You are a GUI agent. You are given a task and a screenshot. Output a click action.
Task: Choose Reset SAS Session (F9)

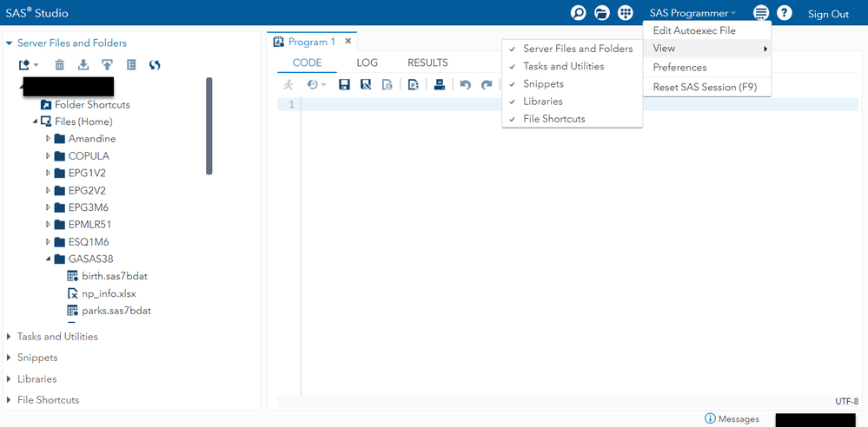point(707,87)
